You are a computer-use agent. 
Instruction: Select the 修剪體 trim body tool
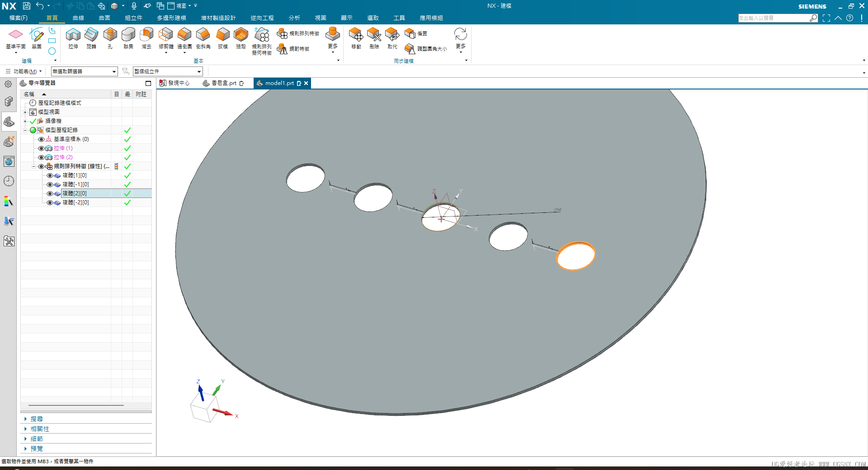pyautogui.click(x=166, y=38)
